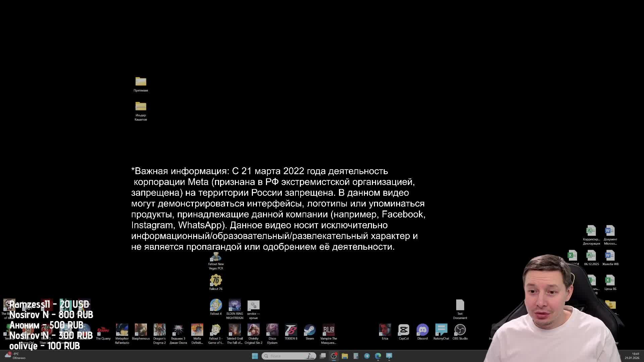The image size is (644, 362).
Task: Open Telegram from the taskbar
Action: pyautogui.click(x=367, y=356)
